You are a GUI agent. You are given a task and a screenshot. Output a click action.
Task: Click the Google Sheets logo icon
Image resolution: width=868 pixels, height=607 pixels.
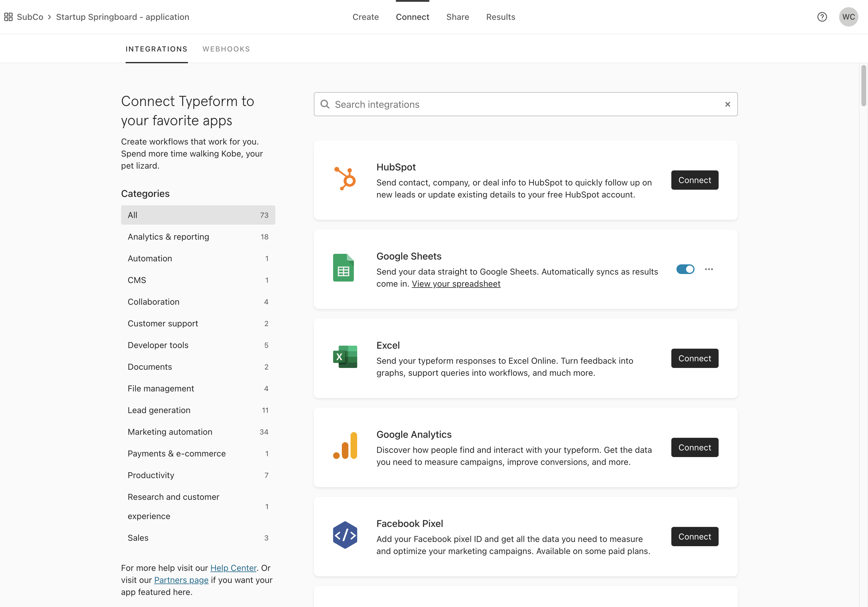(x=343, y=268)
